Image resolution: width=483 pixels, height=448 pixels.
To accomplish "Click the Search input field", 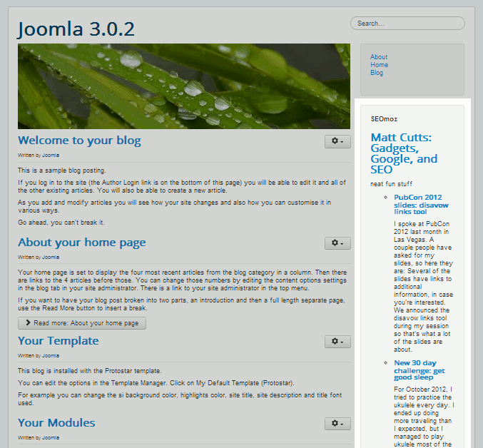I will [407, 24].
